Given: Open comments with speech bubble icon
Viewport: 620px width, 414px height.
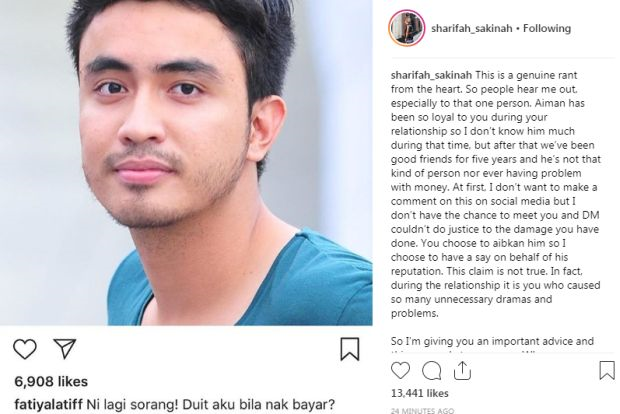Looking at the screenshot, I should tap(431, 371).
